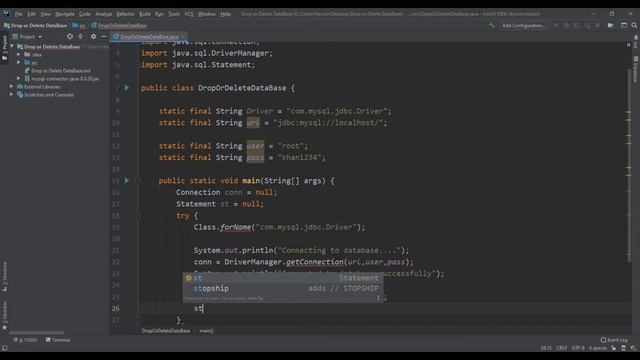Expand External Libraries node
The image size is (640, 360).
click(12, 87)
